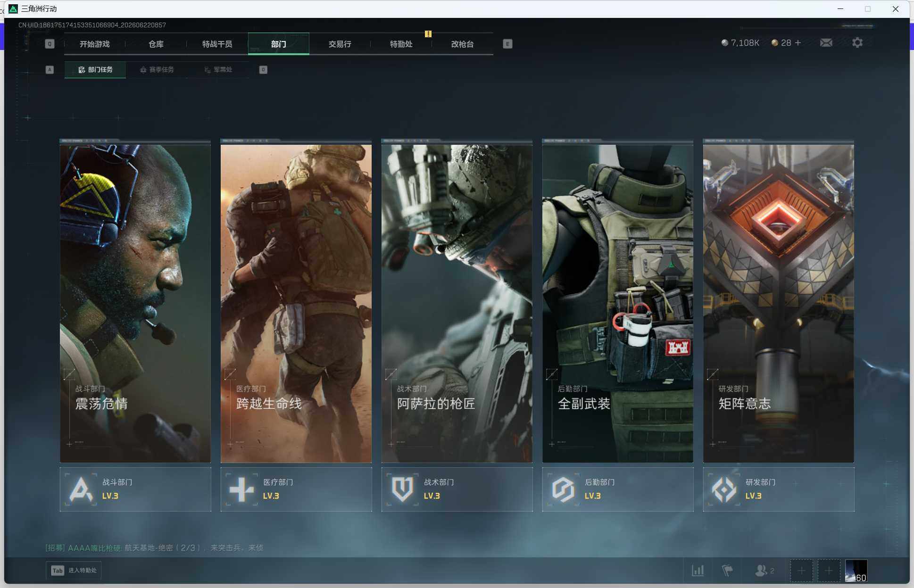The width and height of the screenshot is (914, 588).
Task: Click the yellow alert badge on 特勤处
Action: click(428, 34)
